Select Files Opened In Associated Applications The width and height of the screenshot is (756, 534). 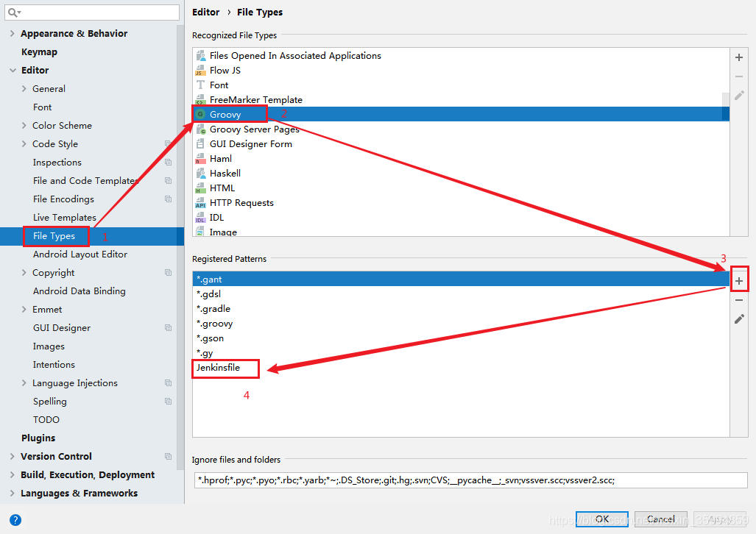[461, 55]
